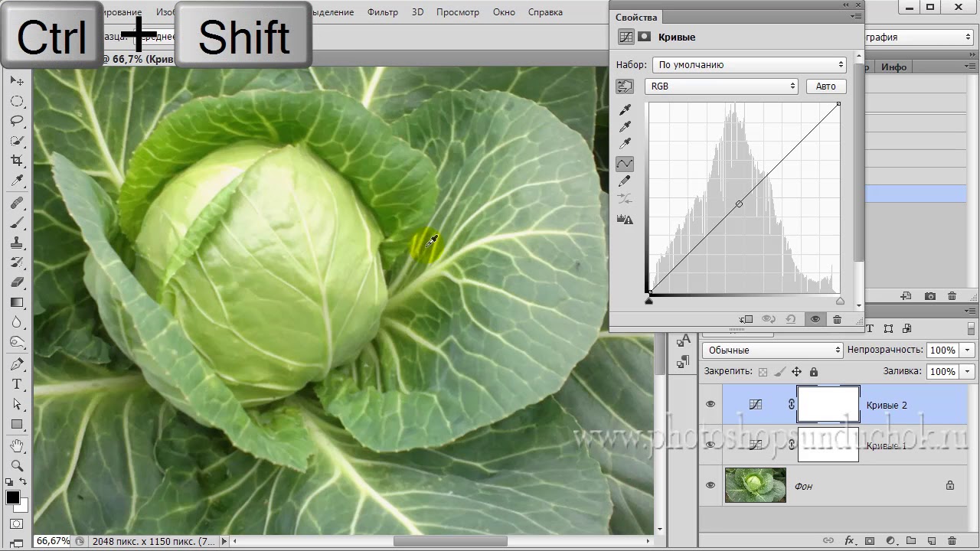Toggle layer visibility in Properties panel
Screen dimensions: 980x551
pyautogui.click(x=815, y=319)
